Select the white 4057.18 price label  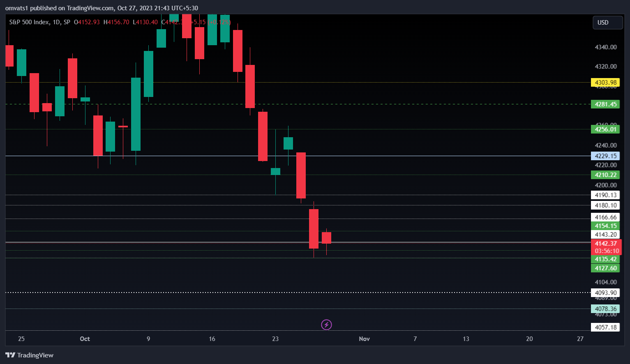(605, 327)
